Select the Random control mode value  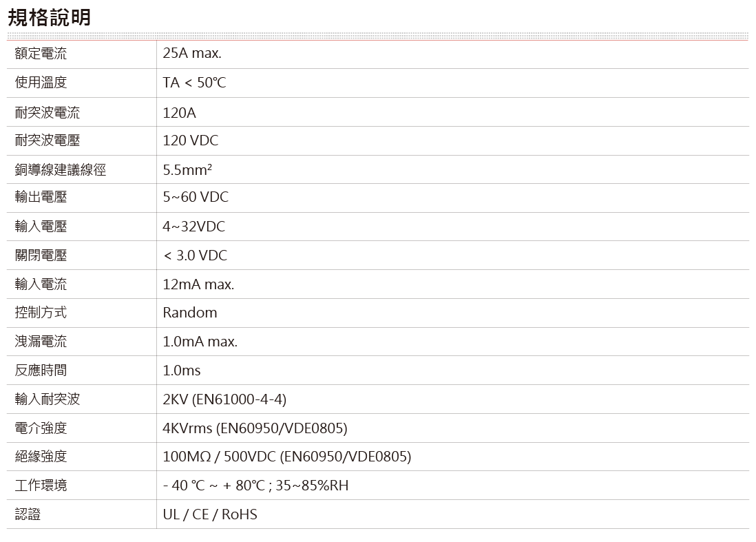[190, 313]
